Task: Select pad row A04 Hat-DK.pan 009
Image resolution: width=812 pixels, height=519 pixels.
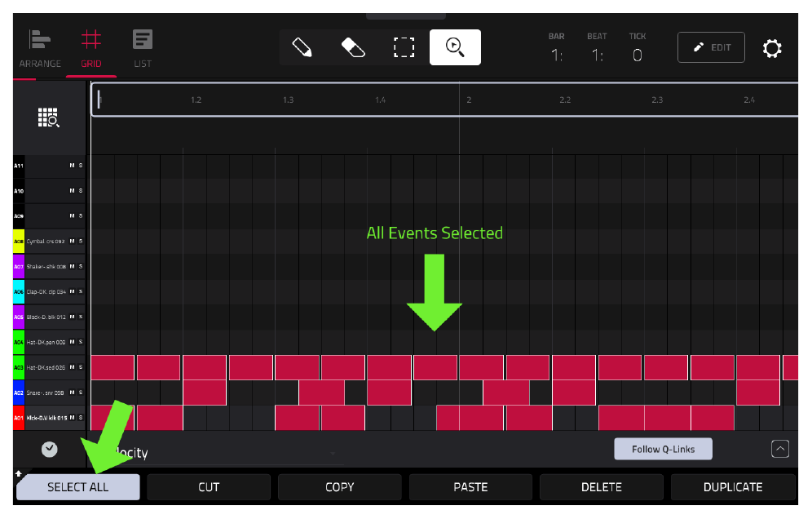Action: pos(49,342)
